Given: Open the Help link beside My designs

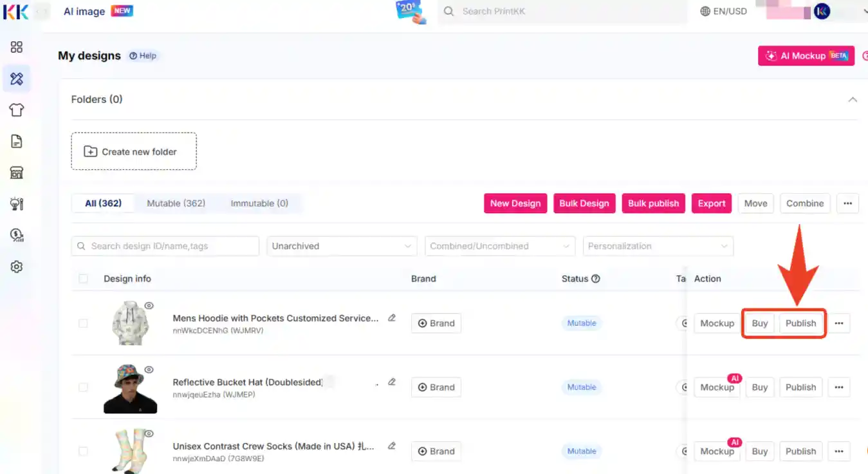Looking at the screenshot, I should pyautogui.click(x=143, y=56).
